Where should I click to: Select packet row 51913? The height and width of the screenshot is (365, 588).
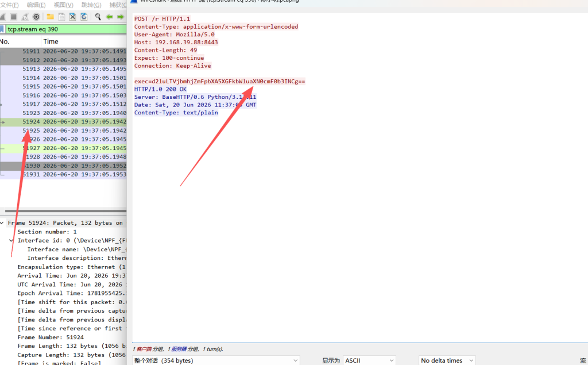tap(63, 69)
